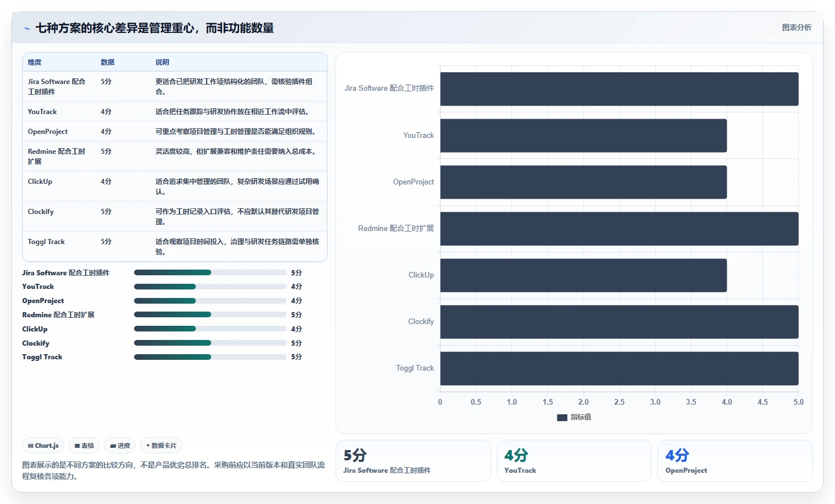Click the 指标值 legend color box

(x=562, y=417)
